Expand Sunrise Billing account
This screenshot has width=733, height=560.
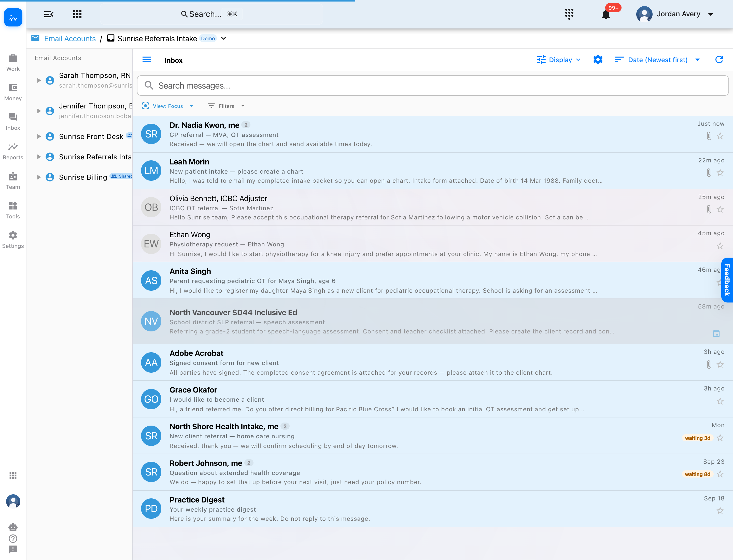39,177
